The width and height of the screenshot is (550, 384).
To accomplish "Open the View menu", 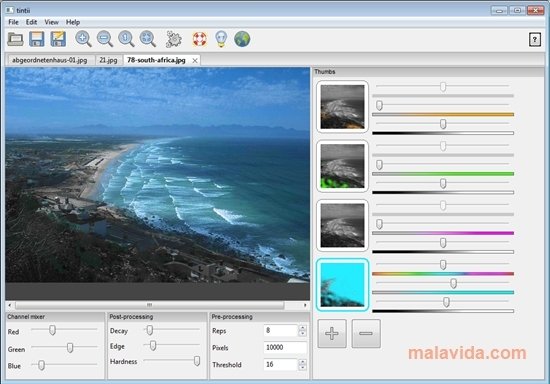I will (x=51, y=22).
